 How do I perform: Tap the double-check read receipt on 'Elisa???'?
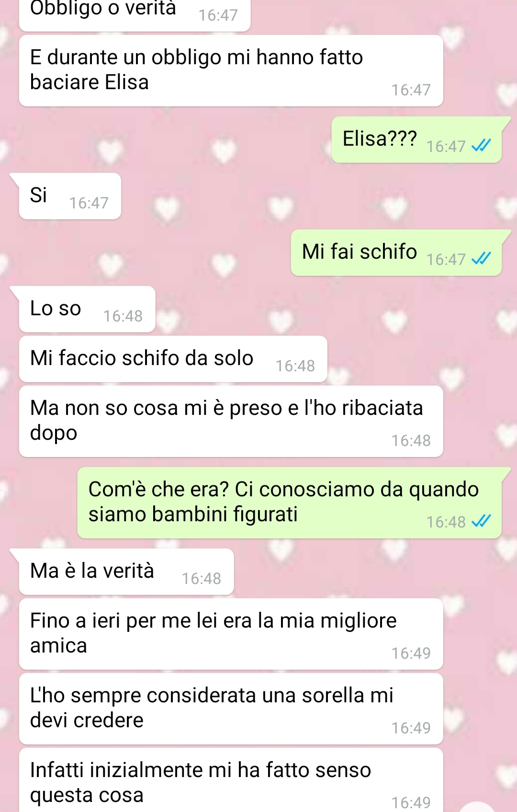tap(481, 145)
